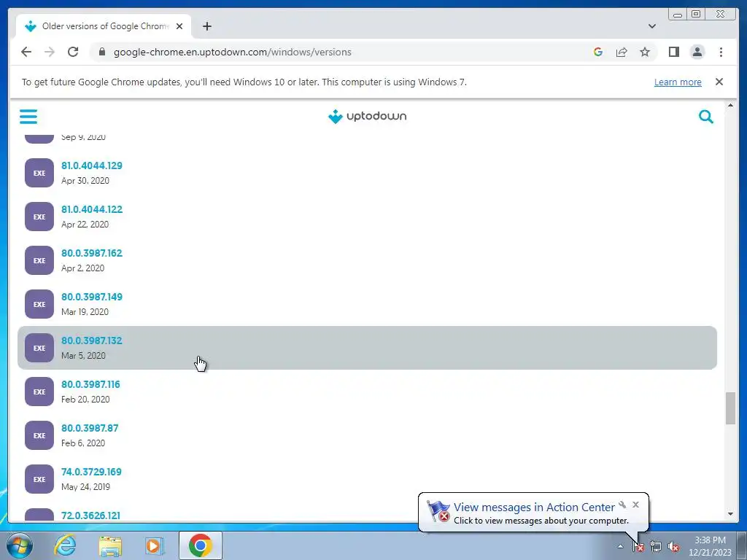Image resolution: width=747 pixels, height=560 pixels.
Task: Click the scrollbar down arrow
Action: [730, 514]
